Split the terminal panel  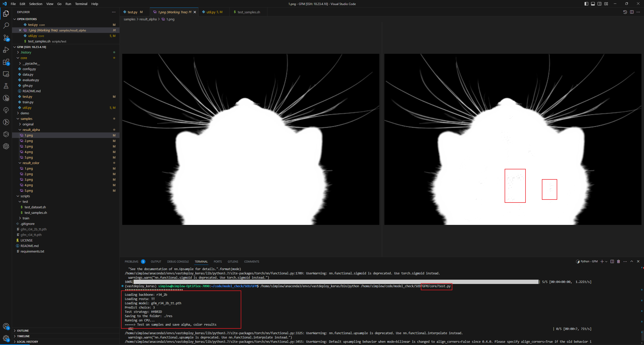[612, 261]
